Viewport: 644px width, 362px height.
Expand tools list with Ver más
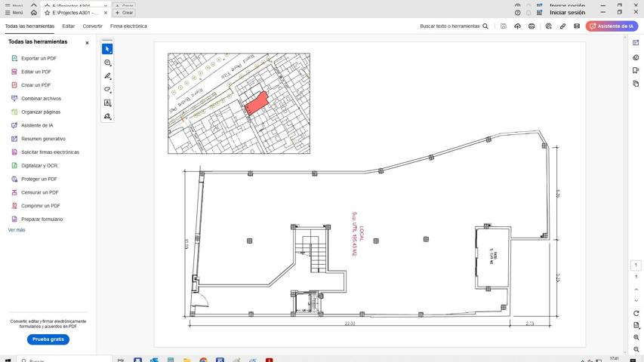coord(17,230)
